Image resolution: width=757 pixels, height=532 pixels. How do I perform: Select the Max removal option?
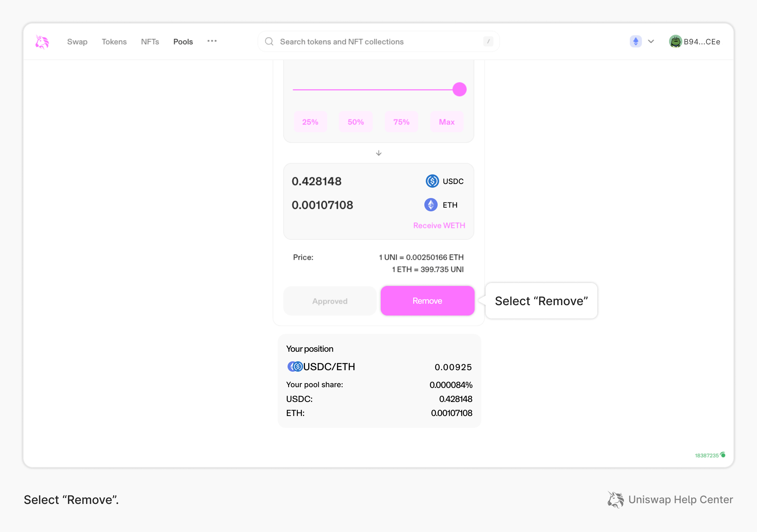447,122
